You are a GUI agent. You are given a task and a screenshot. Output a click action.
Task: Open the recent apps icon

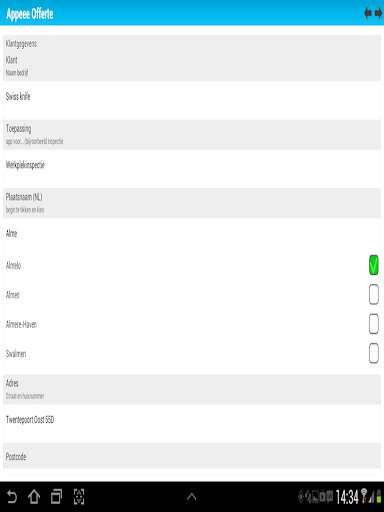56,497
